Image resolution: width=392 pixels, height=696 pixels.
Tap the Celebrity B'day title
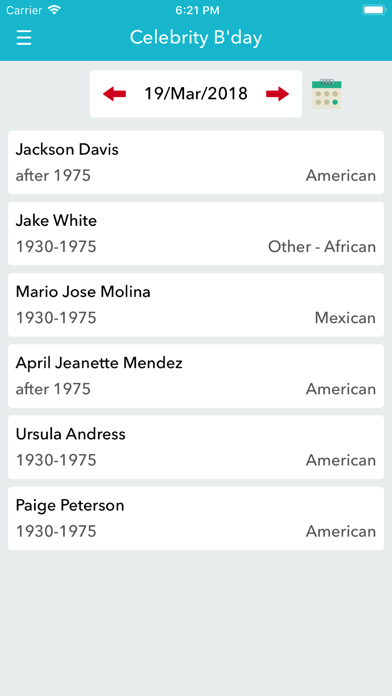coord(196,38)
